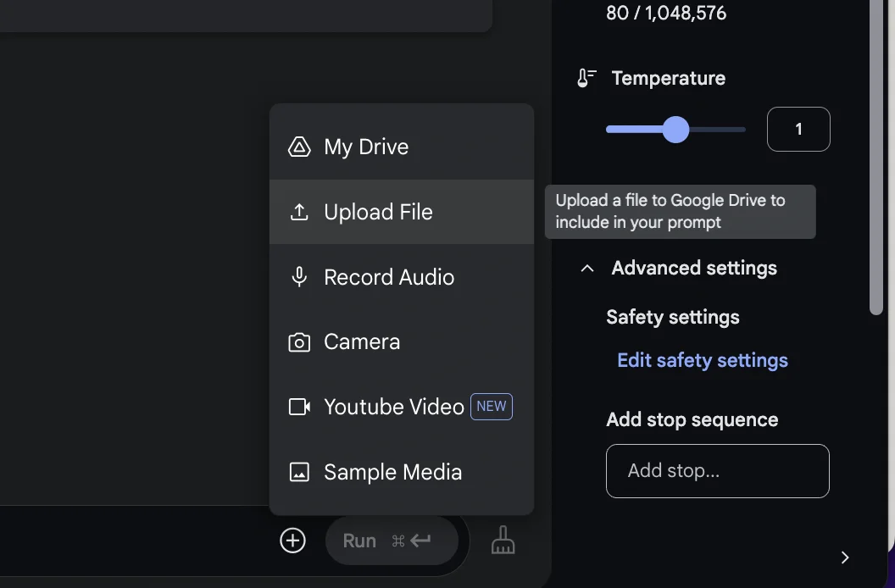
Task: Click the microphone icon beside Record Audio
Action: [299, 277]
